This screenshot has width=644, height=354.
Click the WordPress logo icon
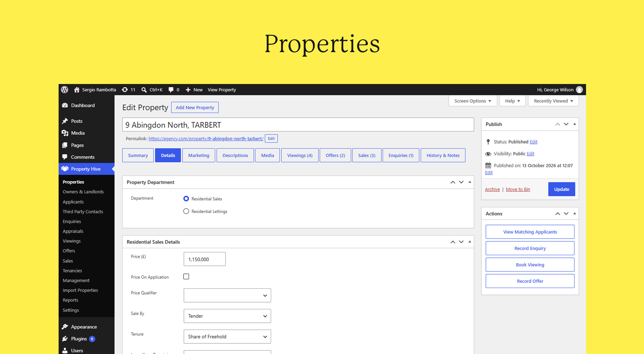pos(65,89)
